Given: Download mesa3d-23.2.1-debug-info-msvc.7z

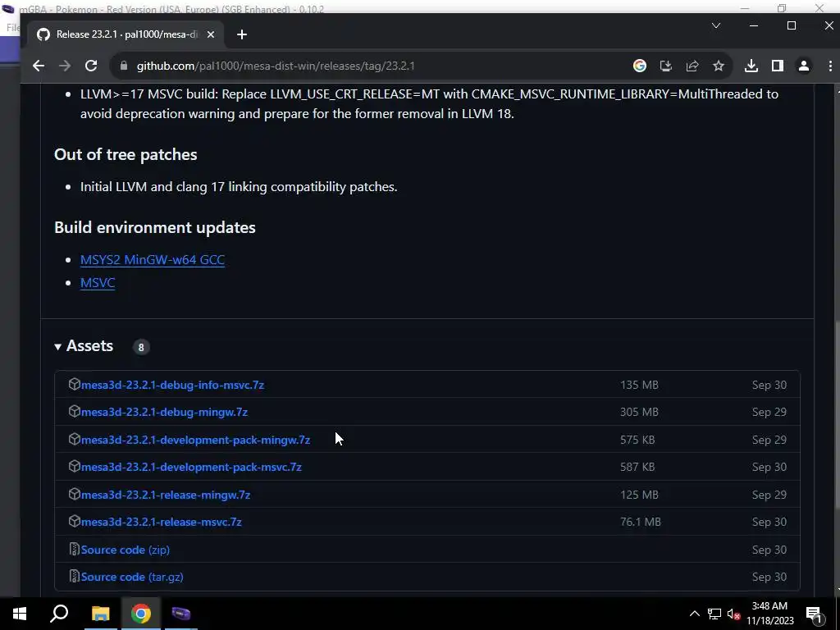Looking at the screenshot, I should (172, 386).
